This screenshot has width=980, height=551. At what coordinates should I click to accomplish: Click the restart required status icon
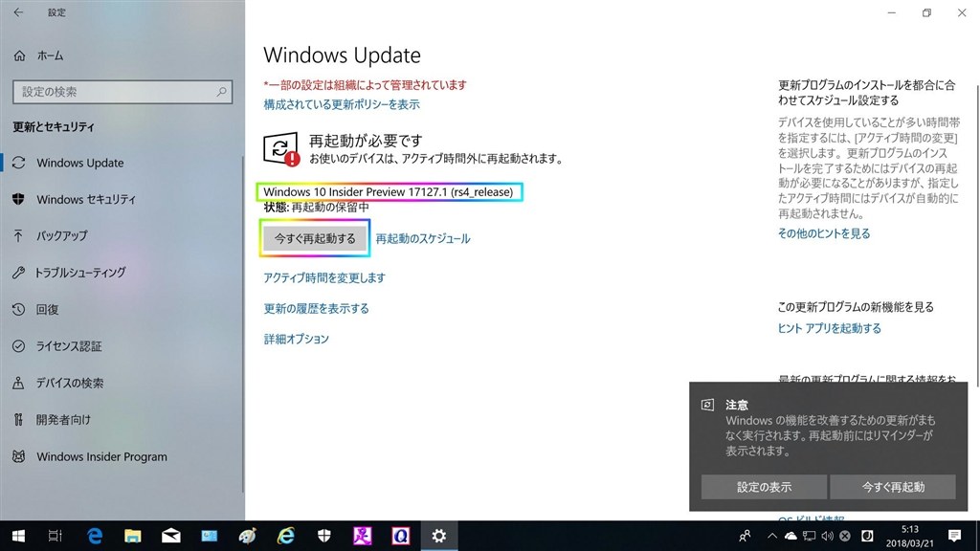point(281,148)
